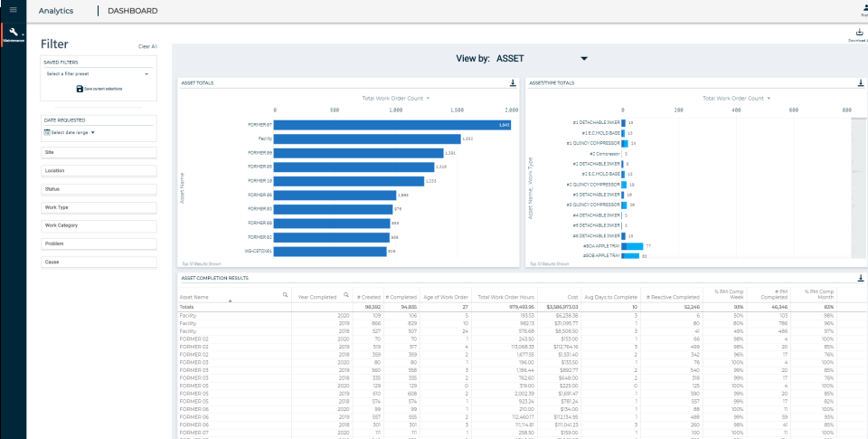The height and width of the screenshot is (439, 868).
Task: Select the Maintenance wrench icon
Action: pos(14,33)
